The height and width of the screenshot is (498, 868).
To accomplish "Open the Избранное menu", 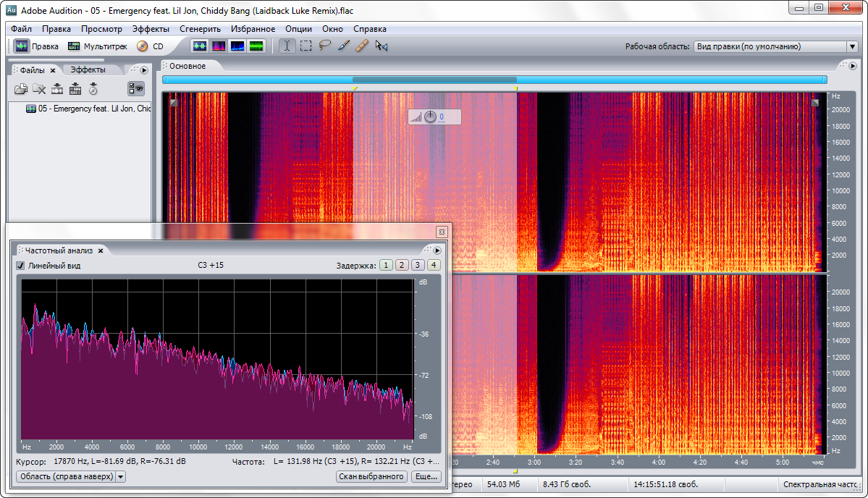I will point(253,29).
